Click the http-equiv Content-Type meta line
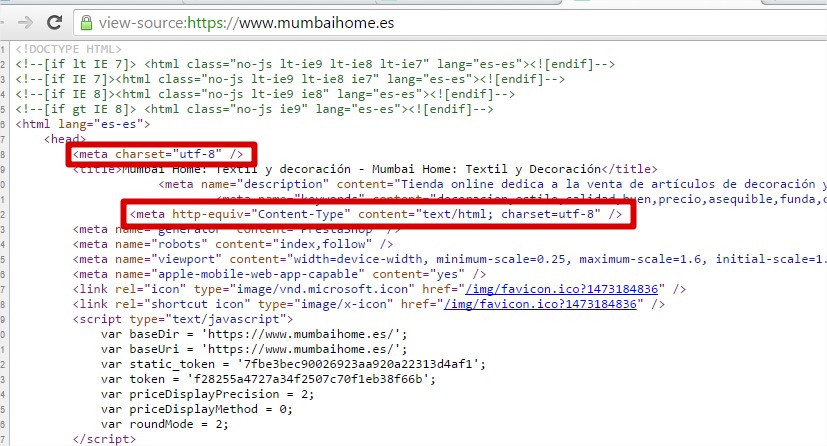This screenshot has height=446, width=827. tap(376, 214)
